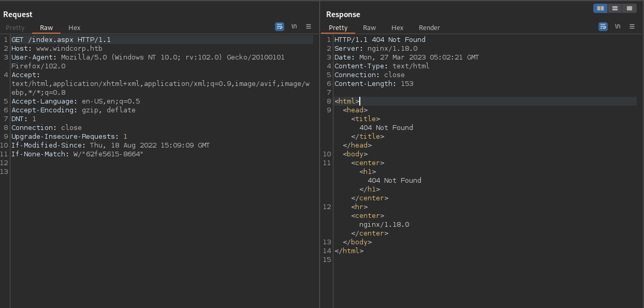Click the Host www.windcorp.htb header line
The width and height of the screenshot is (644, 308).
(x=57, y=48)
